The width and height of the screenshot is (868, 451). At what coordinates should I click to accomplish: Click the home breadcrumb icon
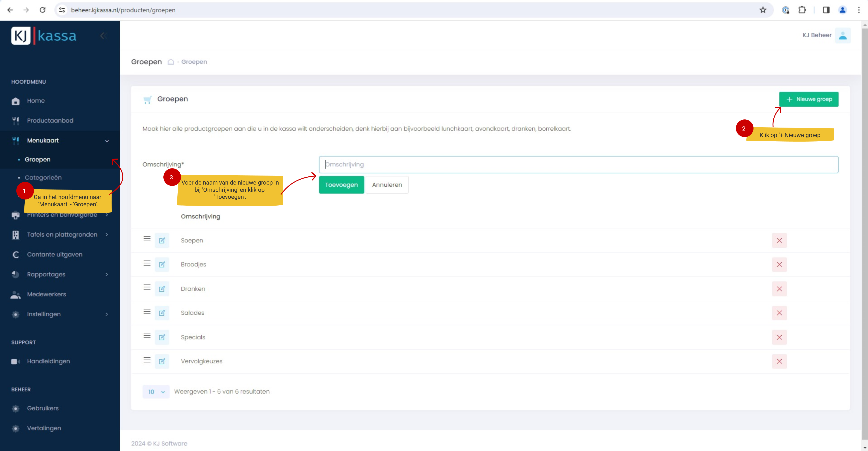click(x=171, y=62)
